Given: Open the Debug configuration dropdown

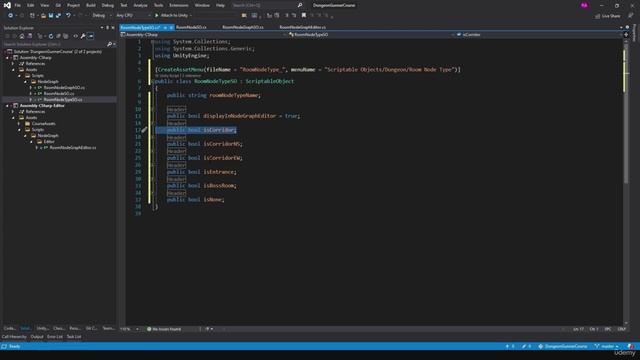Looking at the screenshot, I should click(101, 16).
